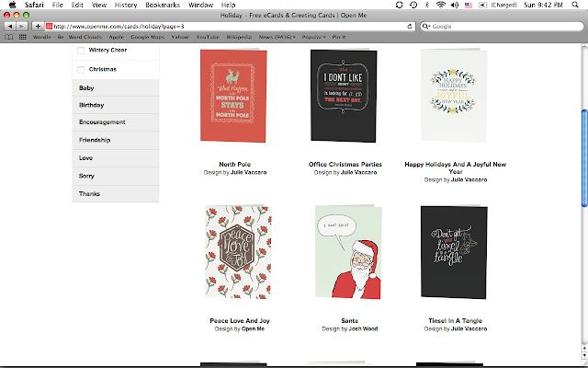This screenshot has height=368, width=588.
Task: Click the URL address field
Action: (229, 27)
